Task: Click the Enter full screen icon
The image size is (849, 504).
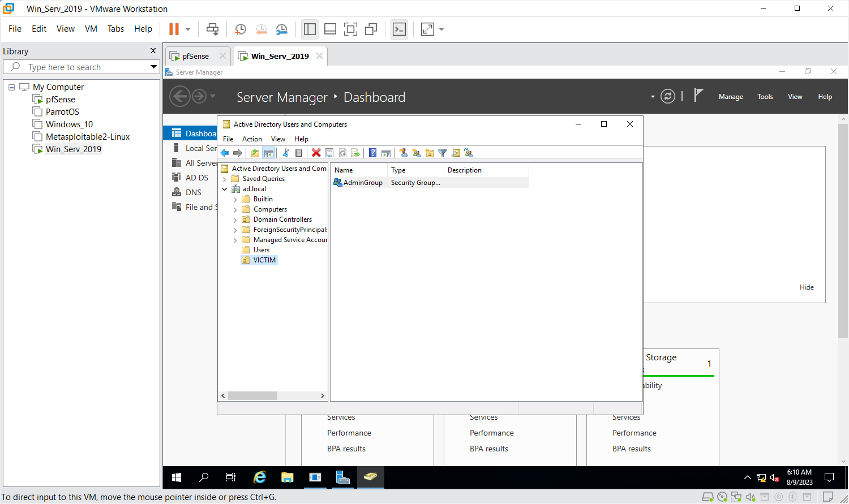Action: (350, 29)
